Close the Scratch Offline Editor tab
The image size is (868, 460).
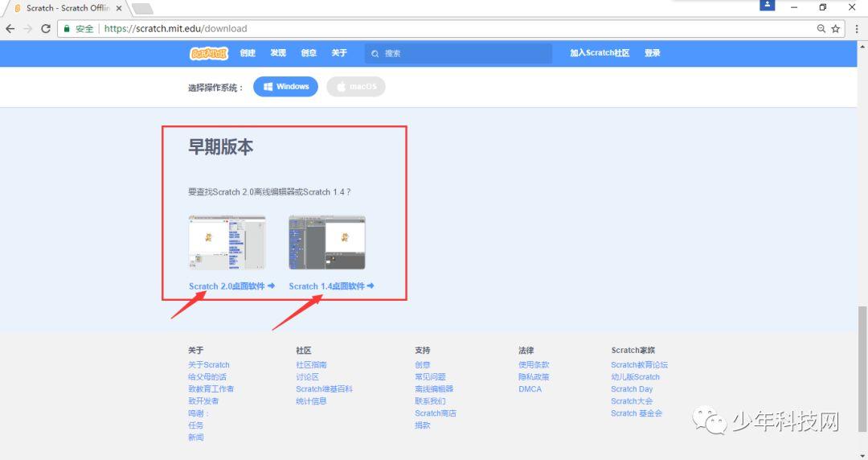[x=118, y=8]
